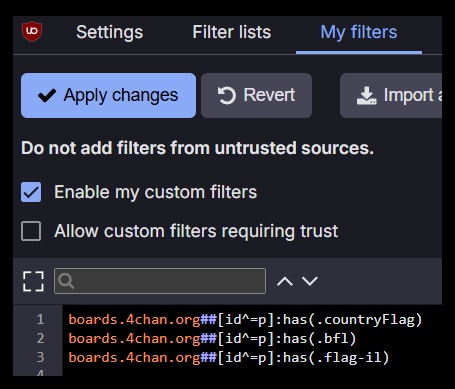Click the untrusted sources warning text
The width and height of the screenshot is (455, 389).
point(197,148)
